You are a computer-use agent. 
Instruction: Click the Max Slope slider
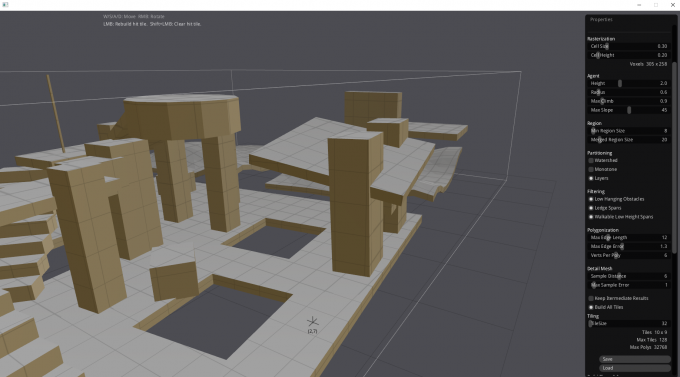click(x=629, y=110)
